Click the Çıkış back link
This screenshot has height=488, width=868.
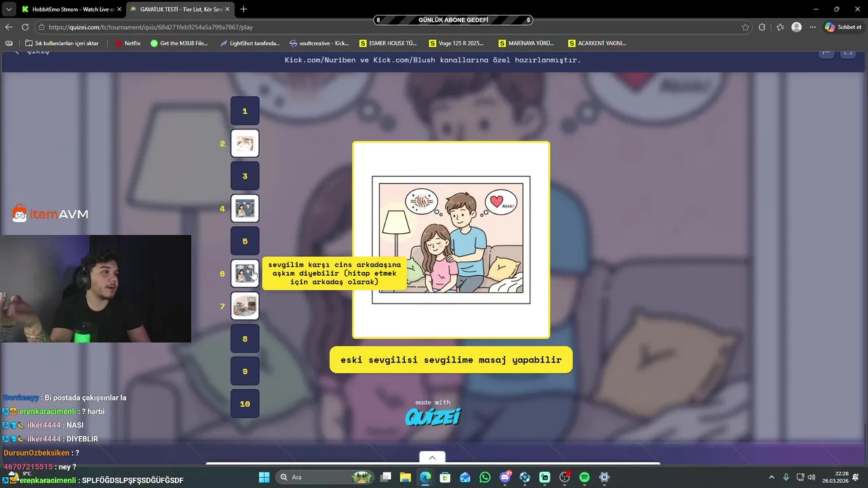(33, 52)
